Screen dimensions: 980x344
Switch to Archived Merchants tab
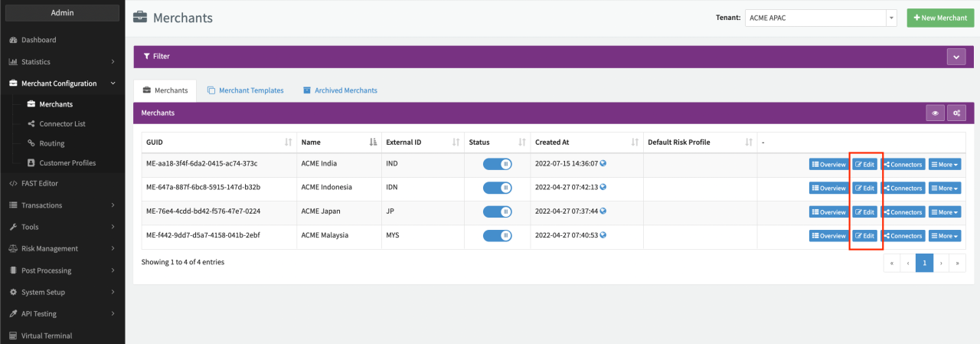341,90
